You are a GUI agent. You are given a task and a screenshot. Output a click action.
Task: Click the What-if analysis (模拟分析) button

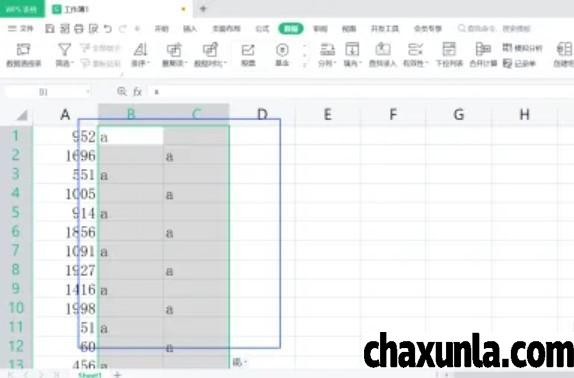point(522,48)
